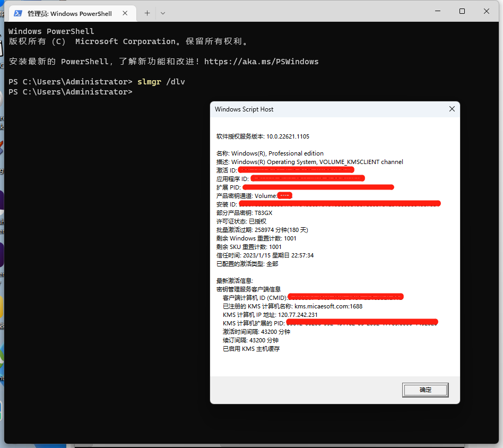Click the 版权所有 Microsoft Corporation line
The image size is (503, 448).
tap(128, 41)
